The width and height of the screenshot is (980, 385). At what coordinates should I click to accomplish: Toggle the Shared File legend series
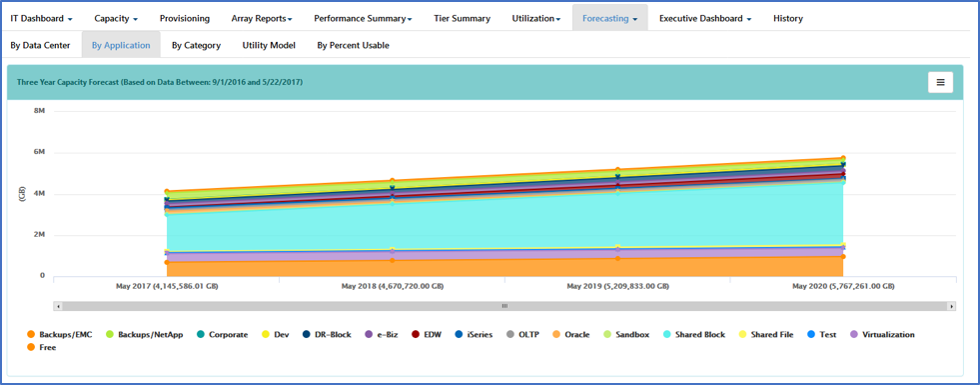765,335
